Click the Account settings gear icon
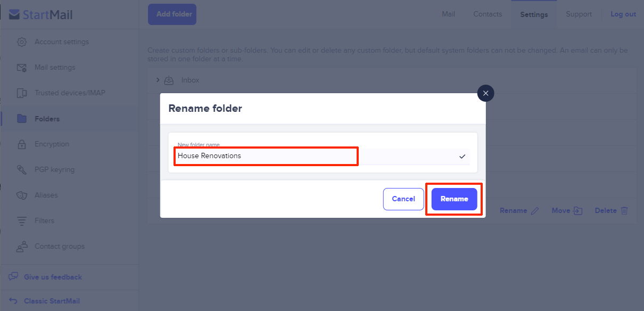 pos(22,42)
